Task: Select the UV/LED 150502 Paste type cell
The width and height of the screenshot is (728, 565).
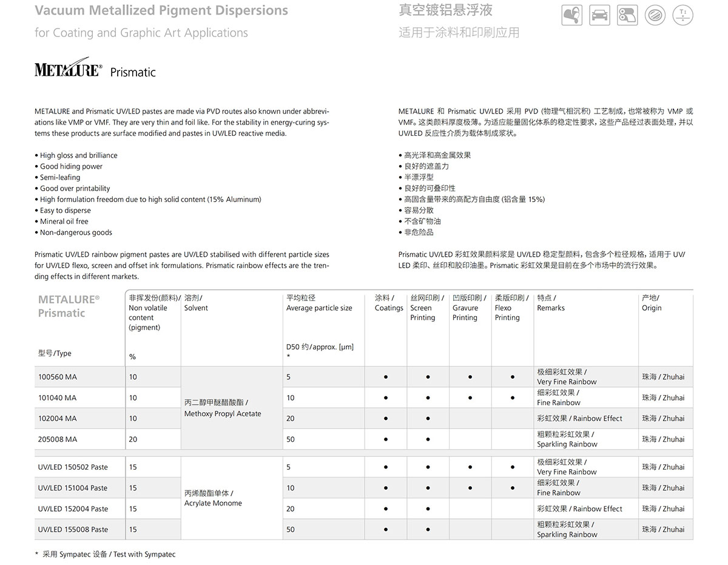Action: point(73,467)
